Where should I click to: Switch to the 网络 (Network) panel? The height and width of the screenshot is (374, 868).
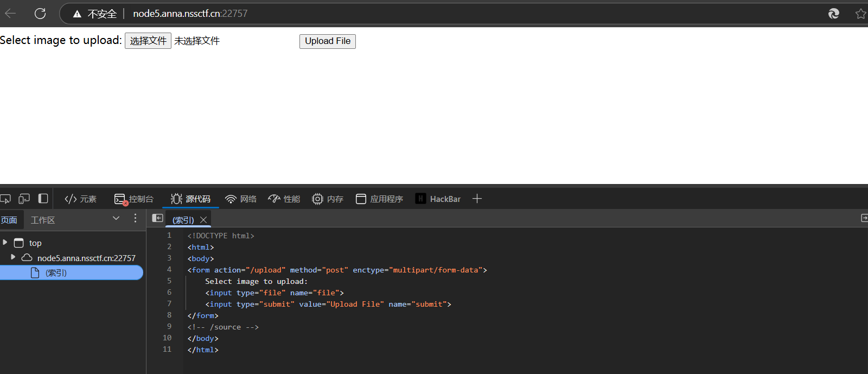tap(241, 199)
